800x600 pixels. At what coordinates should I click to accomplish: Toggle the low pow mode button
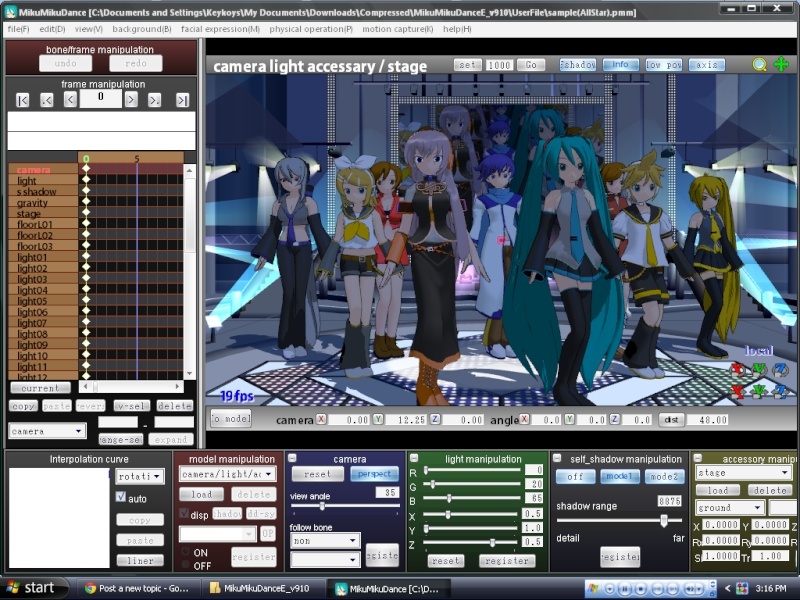663,65
